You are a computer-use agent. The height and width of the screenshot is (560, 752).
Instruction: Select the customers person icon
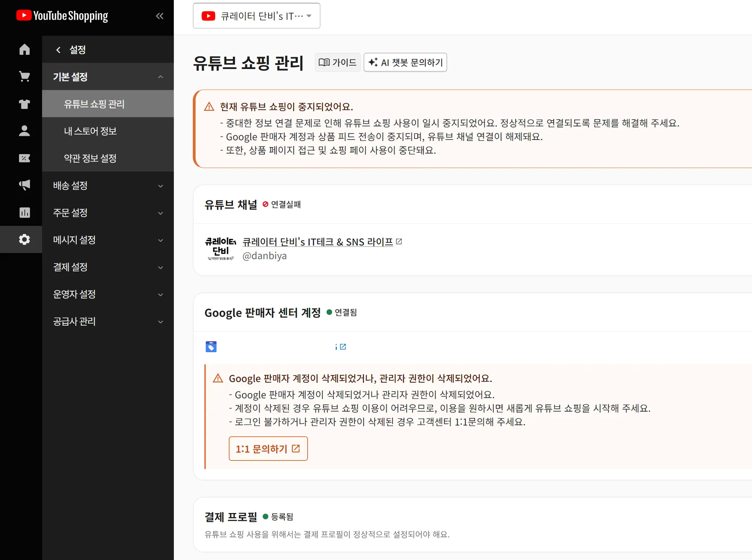pyautogui.click(x=24, y=131)
